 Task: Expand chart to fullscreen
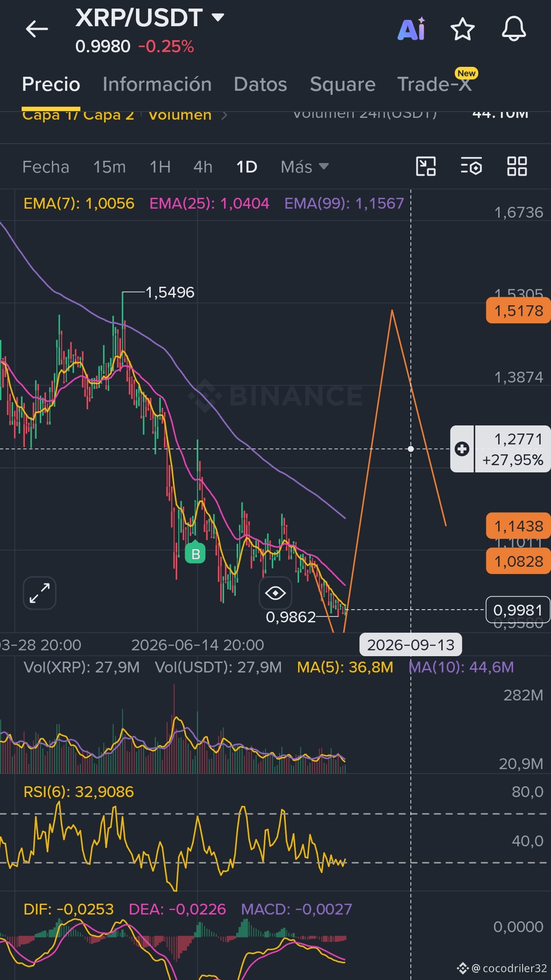pyautogui.click(x=40, y=593)
